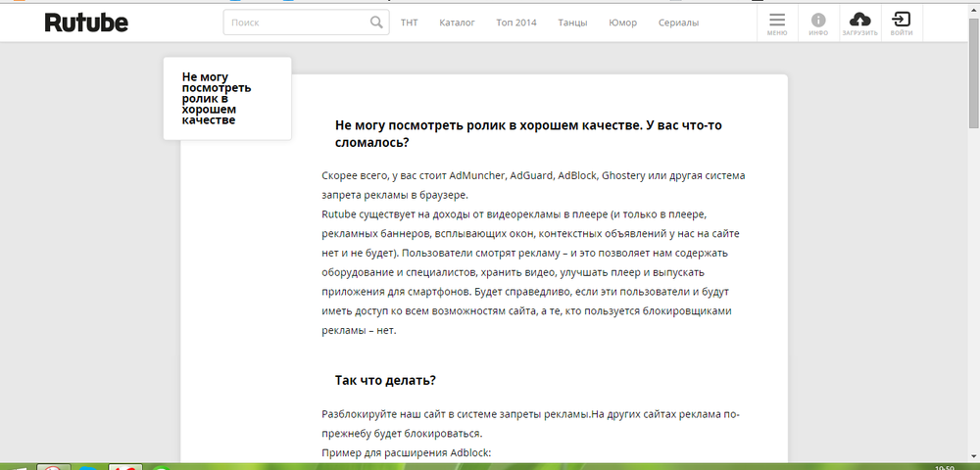
Task: Click the paragraph mentioning AdMuncher and AdGuard
Action: click(x=533, y=186)
